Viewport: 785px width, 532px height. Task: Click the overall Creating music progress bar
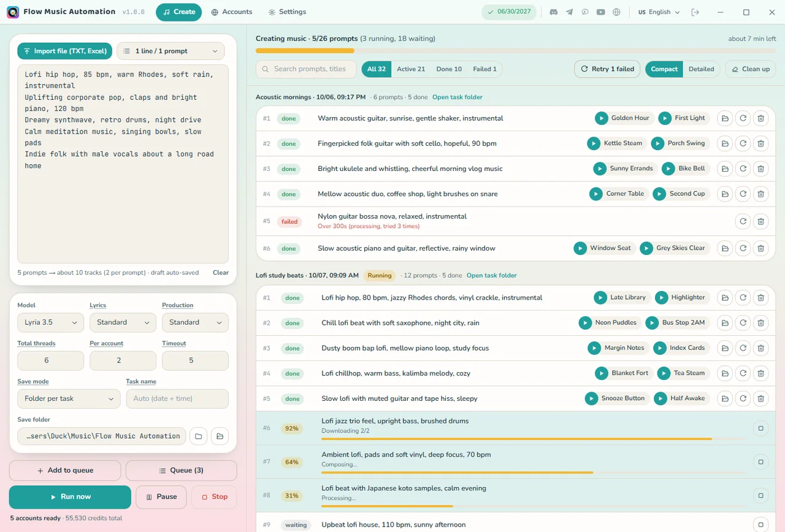(516, 50)
